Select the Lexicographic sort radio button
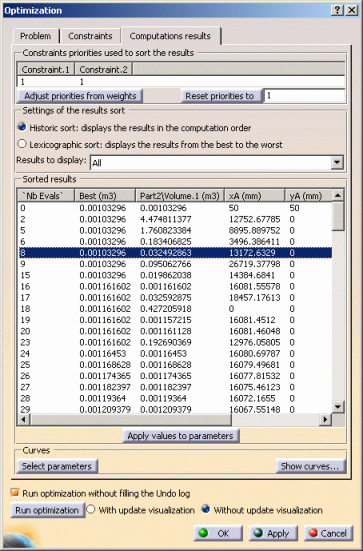363x551 pixels. [22, 144]
